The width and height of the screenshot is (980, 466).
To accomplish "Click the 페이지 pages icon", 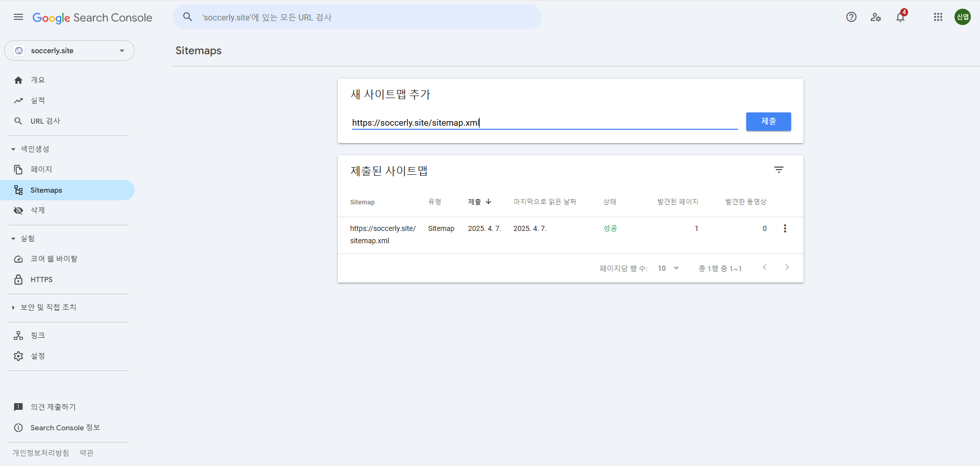I will click(18, 170).
